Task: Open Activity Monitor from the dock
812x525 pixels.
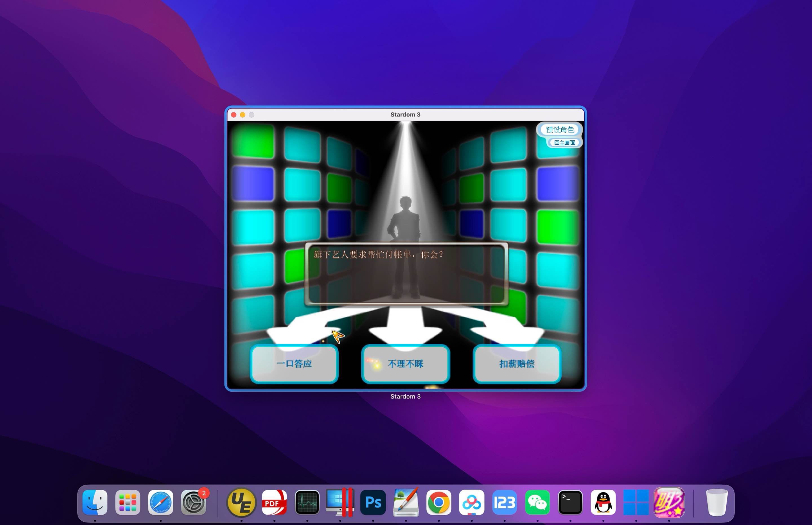Action: coord(307,502)
